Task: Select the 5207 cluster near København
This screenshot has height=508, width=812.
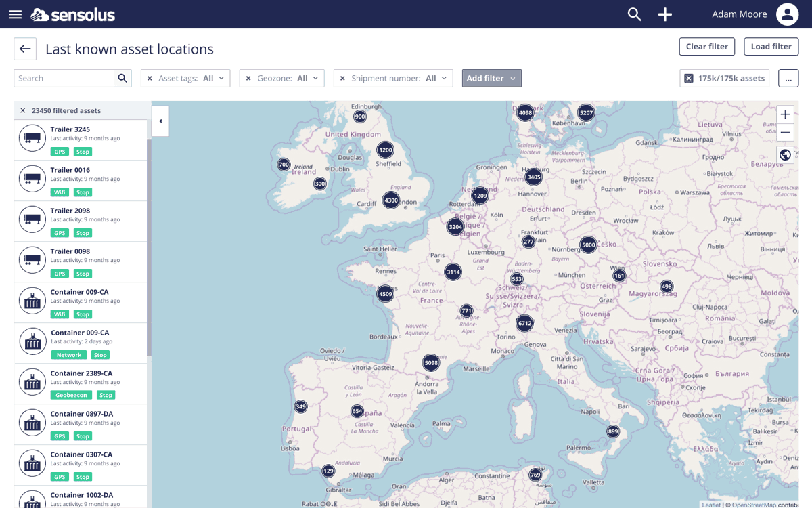Action: tap(586, 112)
